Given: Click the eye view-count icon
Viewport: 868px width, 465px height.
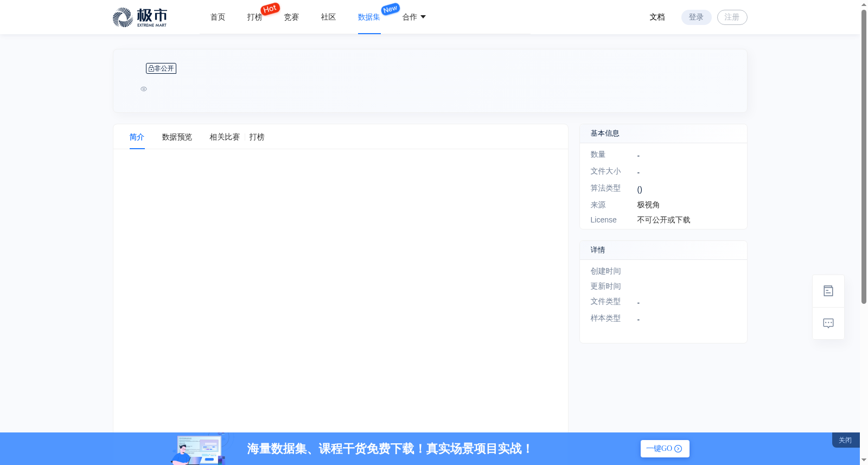Looking at the screenshot, I should pos(144,89).
